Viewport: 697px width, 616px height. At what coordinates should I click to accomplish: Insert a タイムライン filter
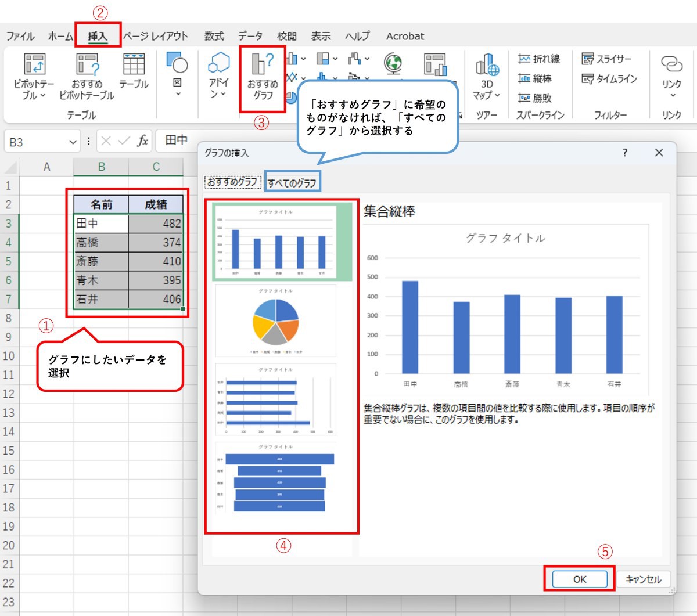click(x=609, y=78)
